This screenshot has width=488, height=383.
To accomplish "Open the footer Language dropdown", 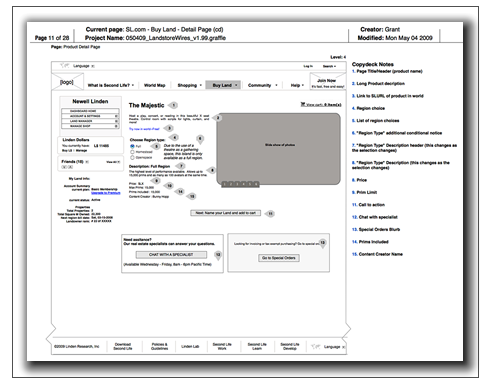I will pos(334,347).
